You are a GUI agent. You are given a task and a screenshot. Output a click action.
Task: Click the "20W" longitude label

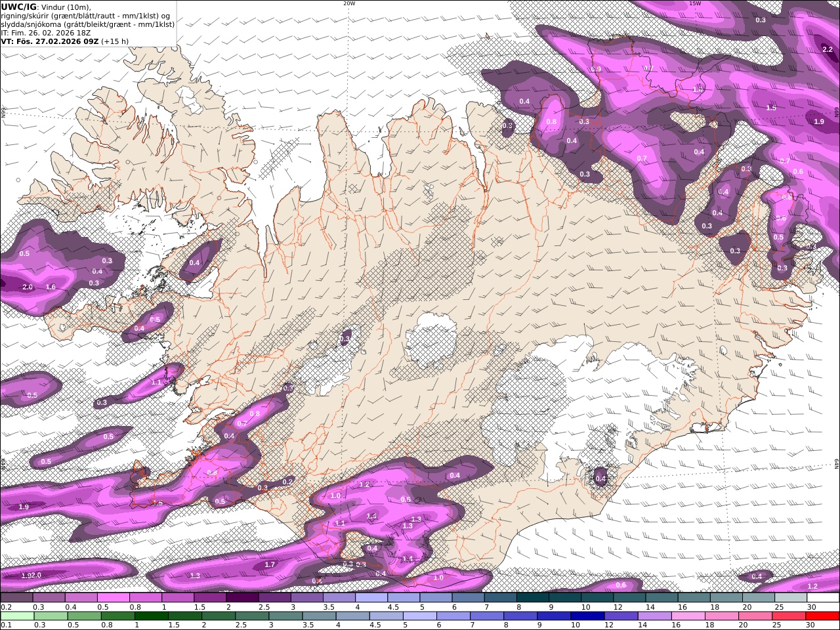pyautogui.click(x=349, y=3)
